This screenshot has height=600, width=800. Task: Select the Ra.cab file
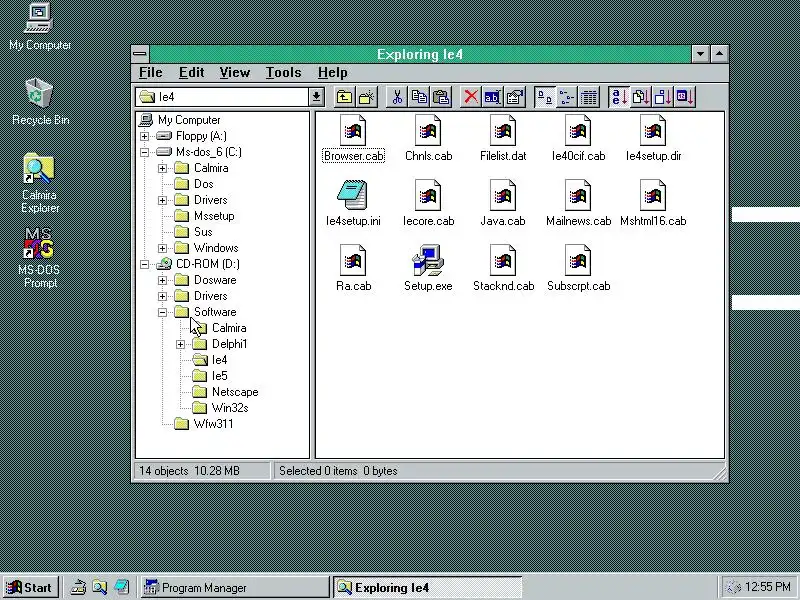click(x=353, y=268)
